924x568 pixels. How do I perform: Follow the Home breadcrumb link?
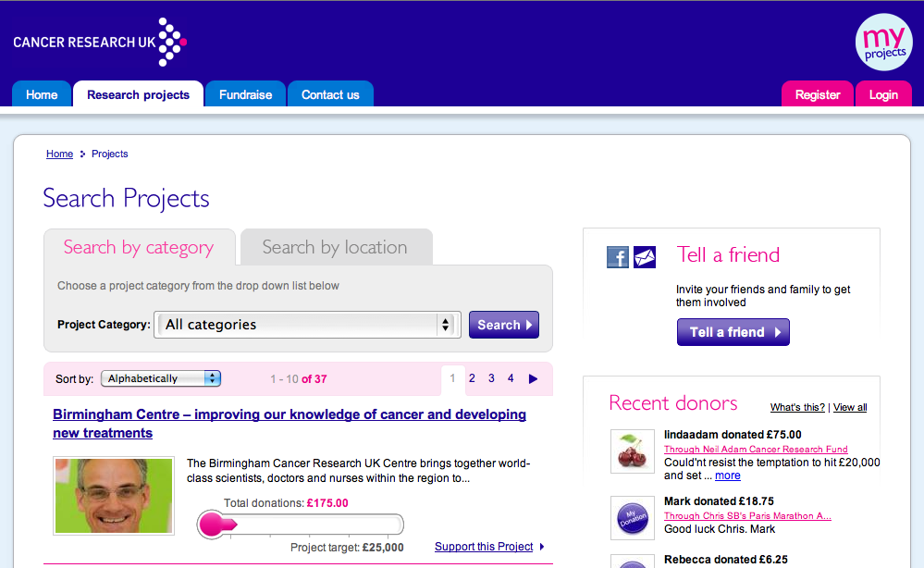(59, 154)
